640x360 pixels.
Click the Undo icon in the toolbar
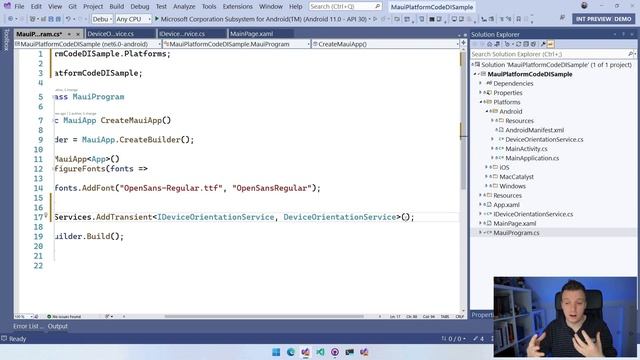tap(68, 19)
